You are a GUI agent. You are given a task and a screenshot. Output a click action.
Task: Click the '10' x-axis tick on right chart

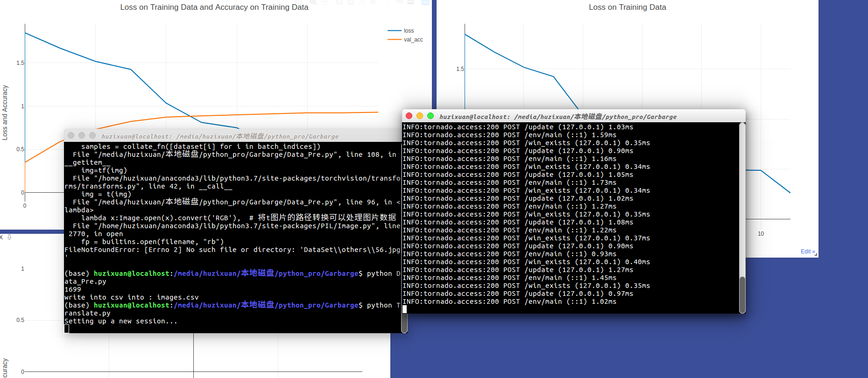click(x=761, y=234)
